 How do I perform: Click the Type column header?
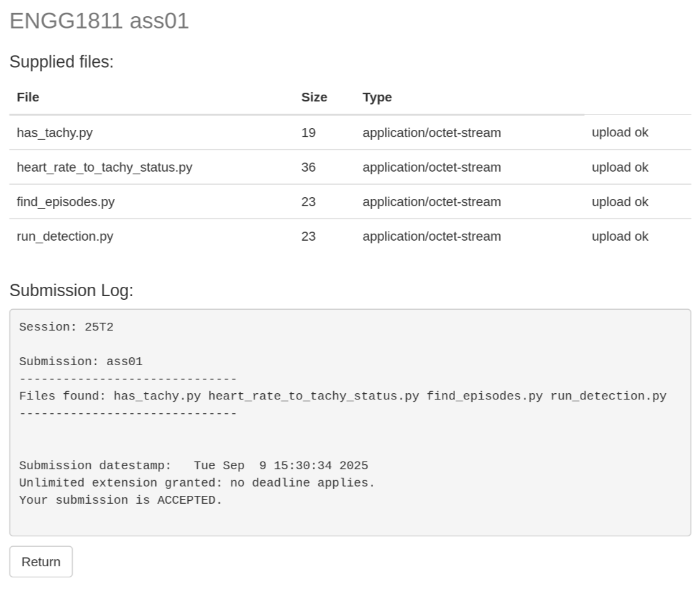pos(377,98)
